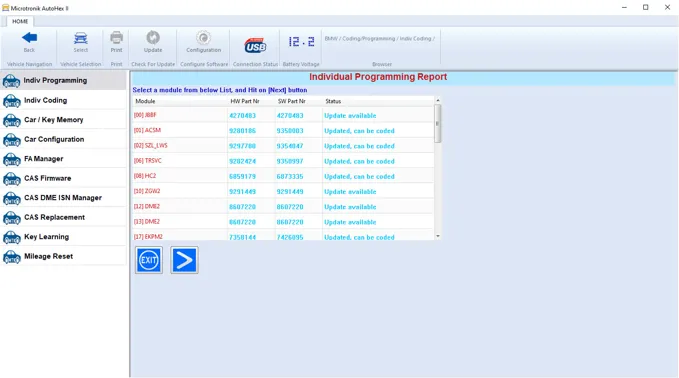Open vehicle Select car icon
This screenshot has width=679, height=378.
pyautogui.click(x=81, y=38)
